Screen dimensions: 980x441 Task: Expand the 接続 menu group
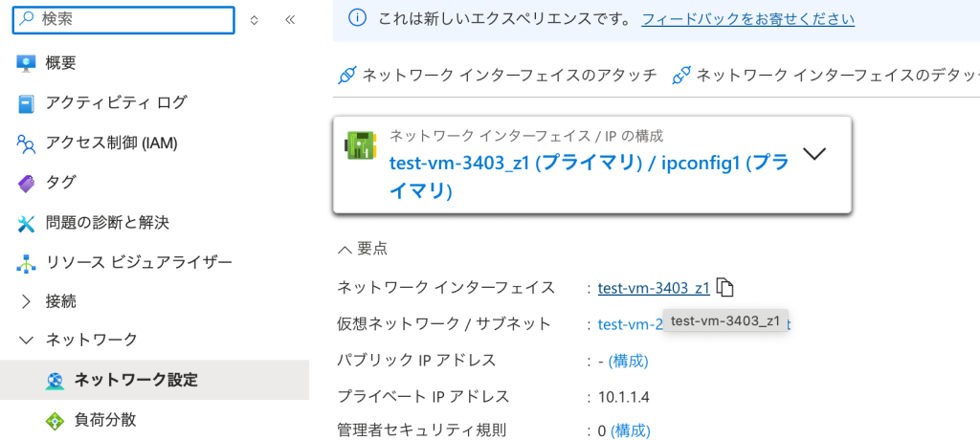coord(26,301)
